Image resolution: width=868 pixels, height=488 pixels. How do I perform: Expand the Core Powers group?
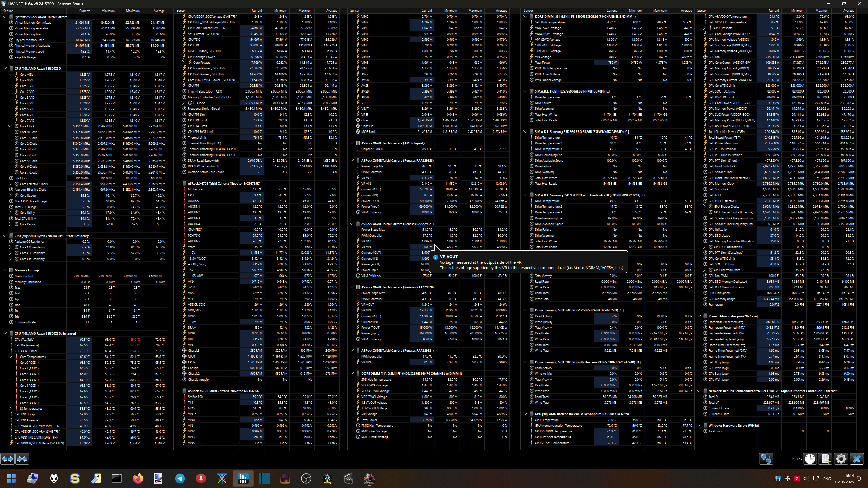(x=183, y=63)
